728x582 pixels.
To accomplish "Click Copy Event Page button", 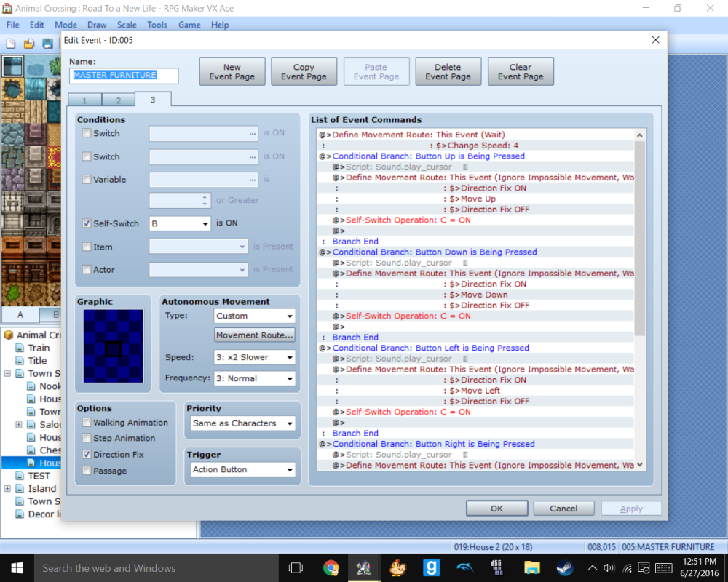I will tap(304, 72).
